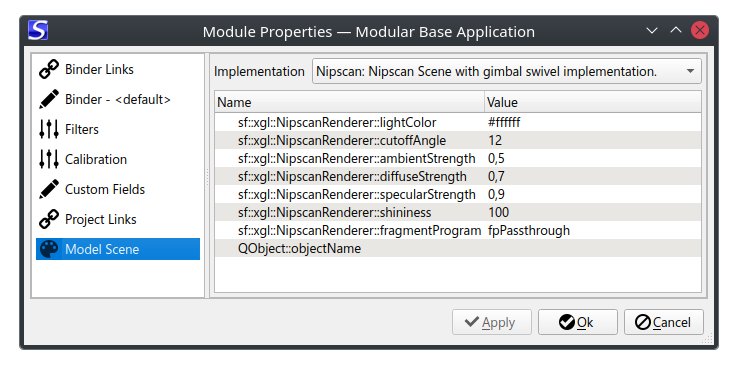Screen dimensions: 738x373
Task: Click the ambientStrength value 0,5
Action: point(496,158)
